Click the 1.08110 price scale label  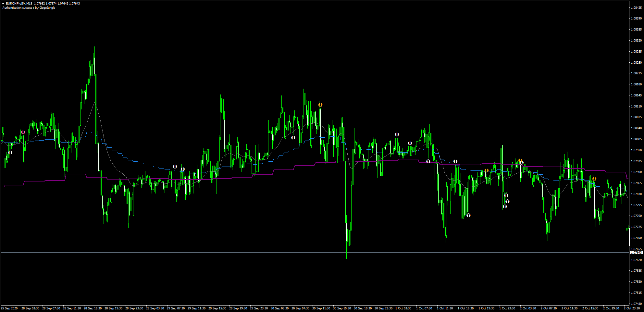point(636,106)
